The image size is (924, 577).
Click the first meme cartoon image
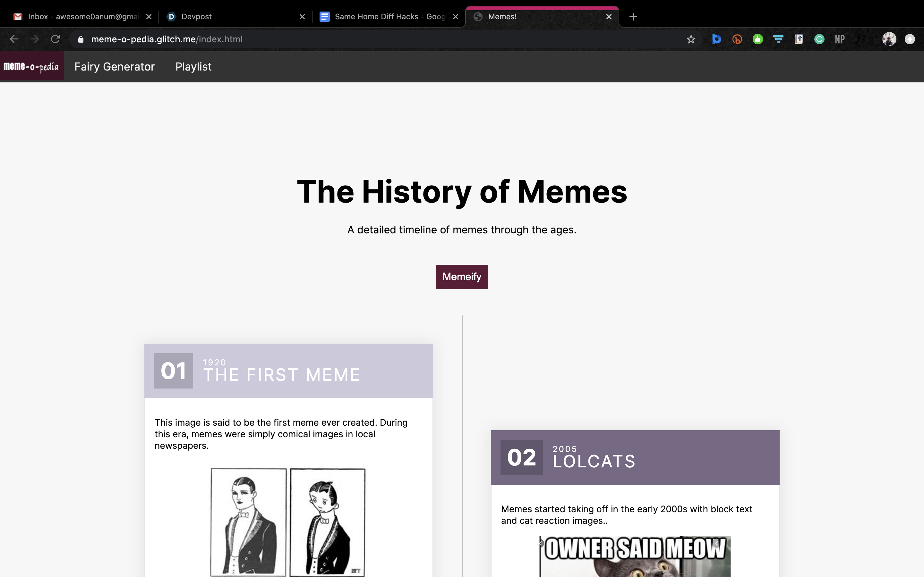tap(288, 522)
